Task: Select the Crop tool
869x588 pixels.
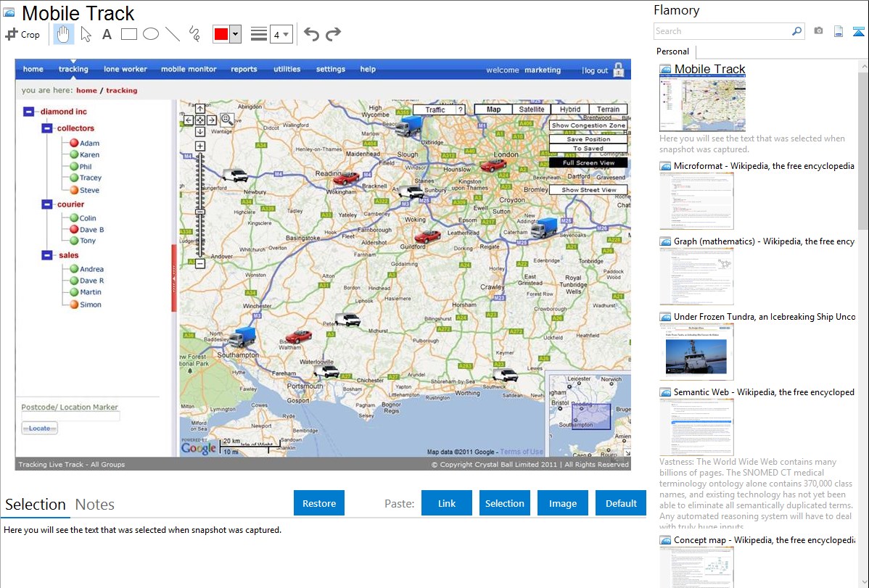Action: coord(22,34)
